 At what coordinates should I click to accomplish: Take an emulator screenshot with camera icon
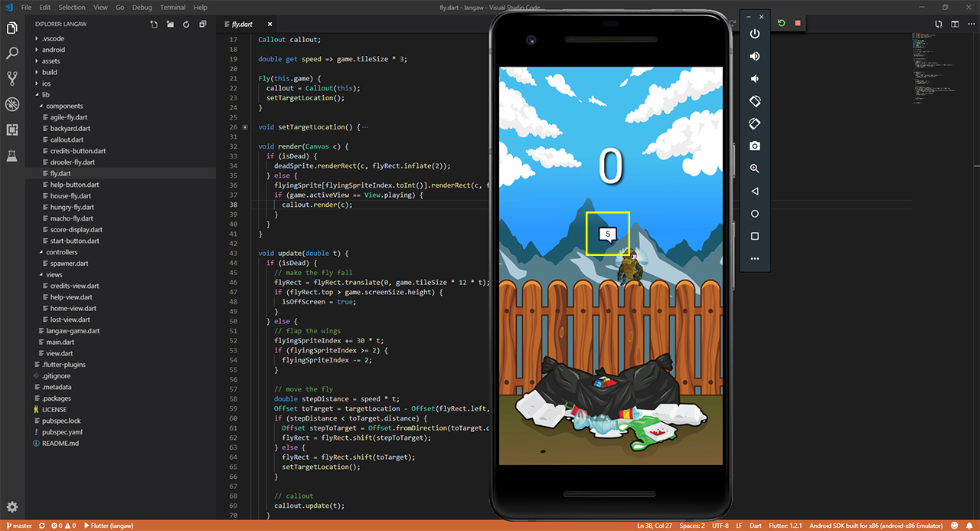755,146
